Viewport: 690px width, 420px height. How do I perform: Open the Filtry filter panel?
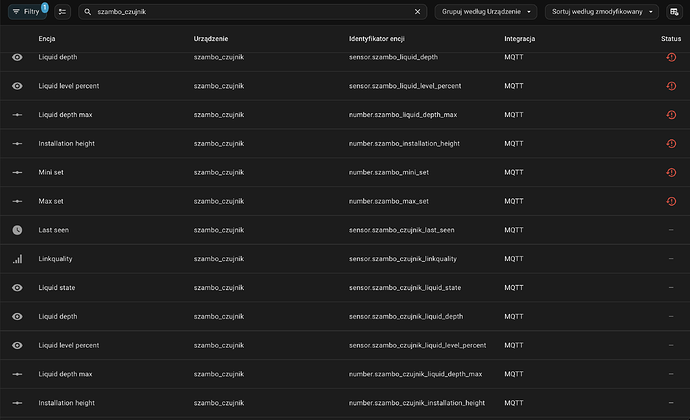click(27, 12)
